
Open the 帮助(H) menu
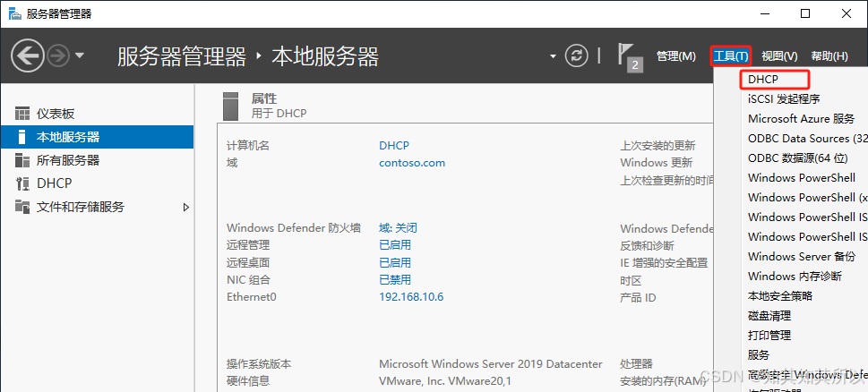click(829, 55)
